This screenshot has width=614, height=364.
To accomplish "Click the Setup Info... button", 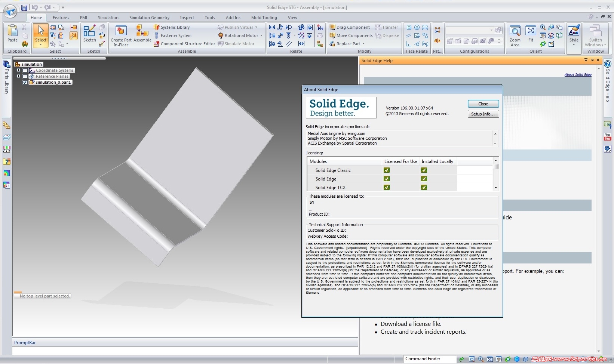I will click(483, 114).
